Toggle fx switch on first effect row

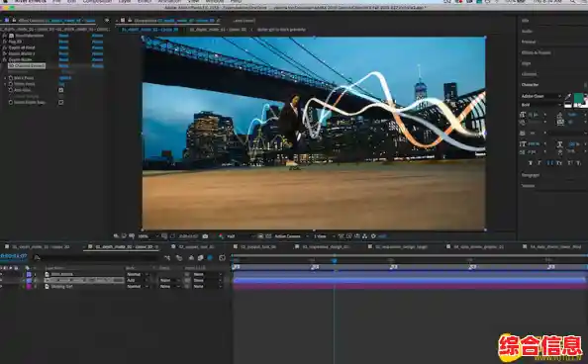click(x=5, y=36)
